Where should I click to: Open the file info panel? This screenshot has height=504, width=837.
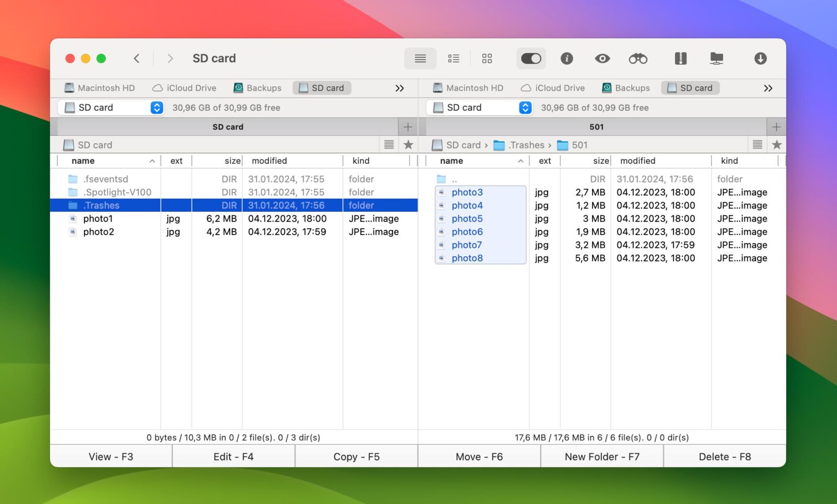click(567, 59)
